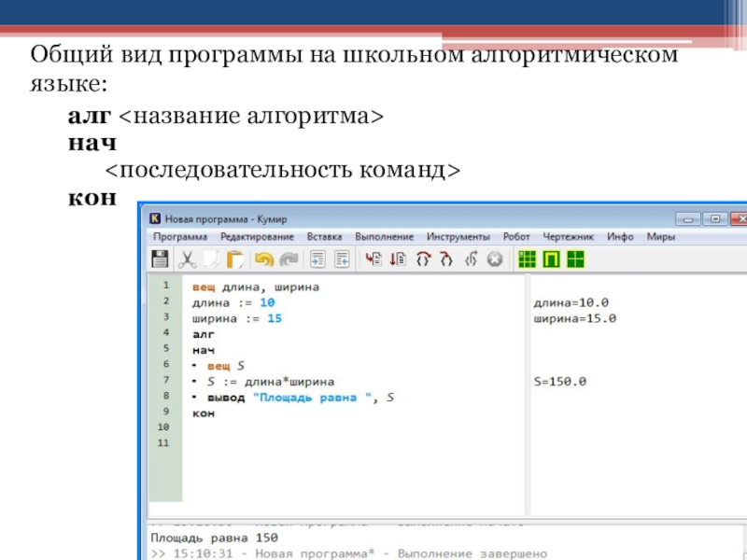This screenshot has height=560, width=747.
Task: Maximize the Кумир window
Action: click(715, 219)
